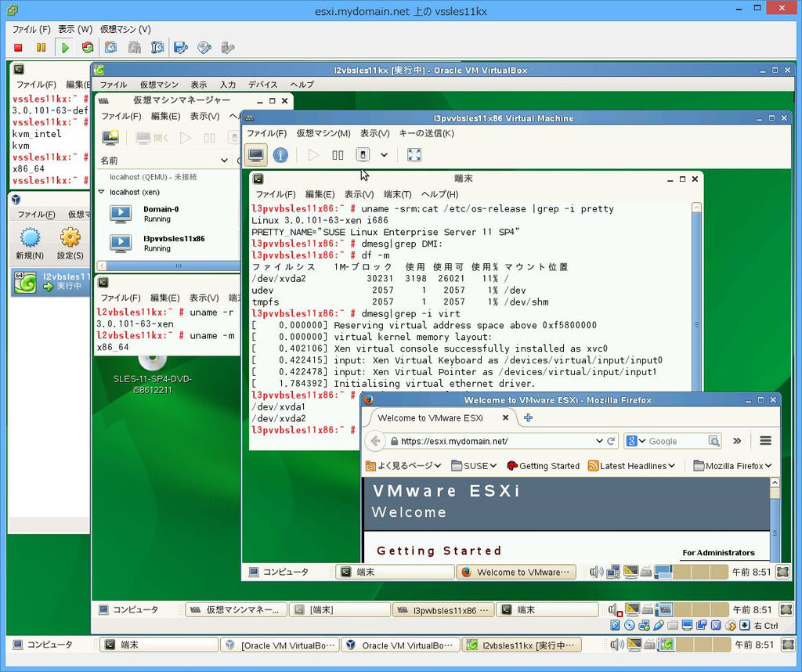The height and width of the screenshot is (672, 802).
Task: Click 新規(N) in the VirtualBox manager
Action: click(30, 244)
